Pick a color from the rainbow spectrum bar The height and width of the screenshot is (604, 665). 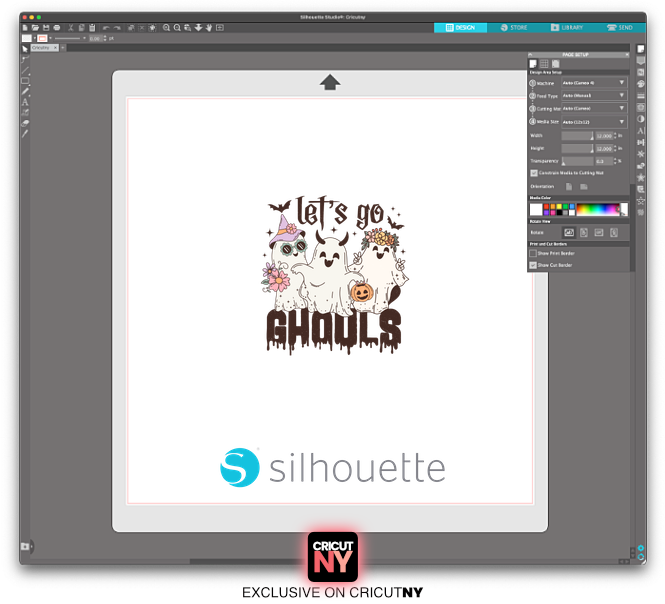pyautogui.click(x=598, y=210)
